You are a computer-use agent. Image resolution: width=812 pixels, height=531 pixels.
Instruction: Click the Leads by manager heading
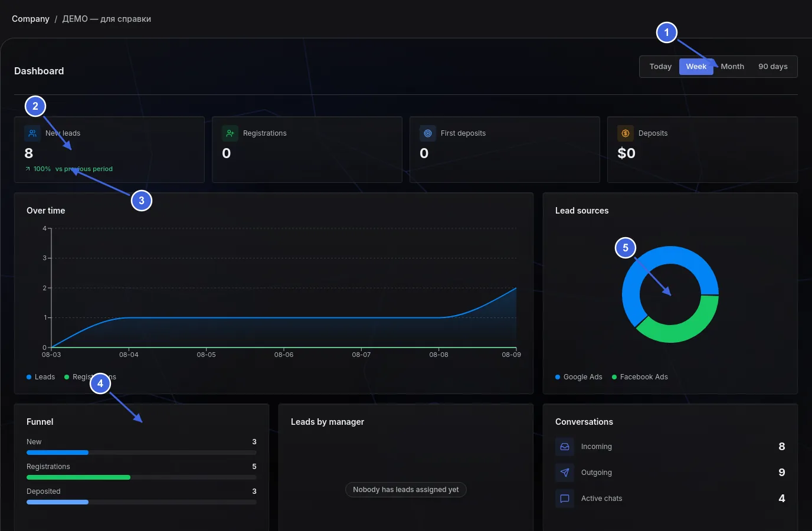click(x=328, y=422)
